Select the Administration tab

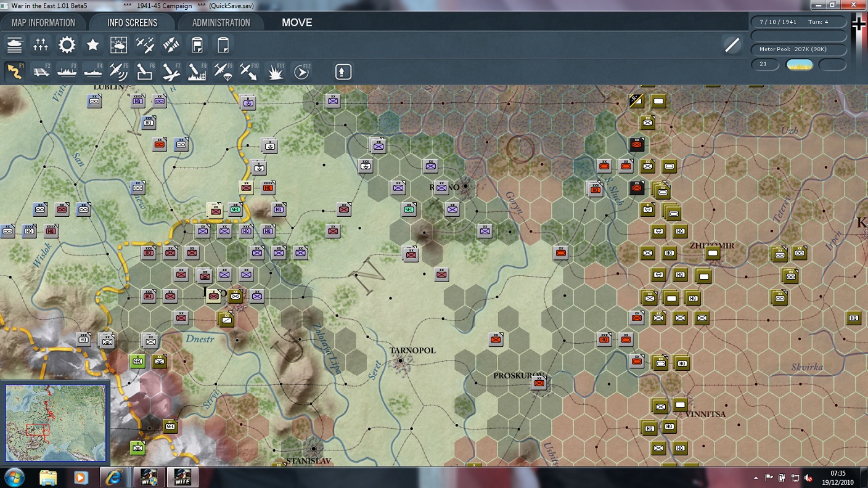[221, 23]
